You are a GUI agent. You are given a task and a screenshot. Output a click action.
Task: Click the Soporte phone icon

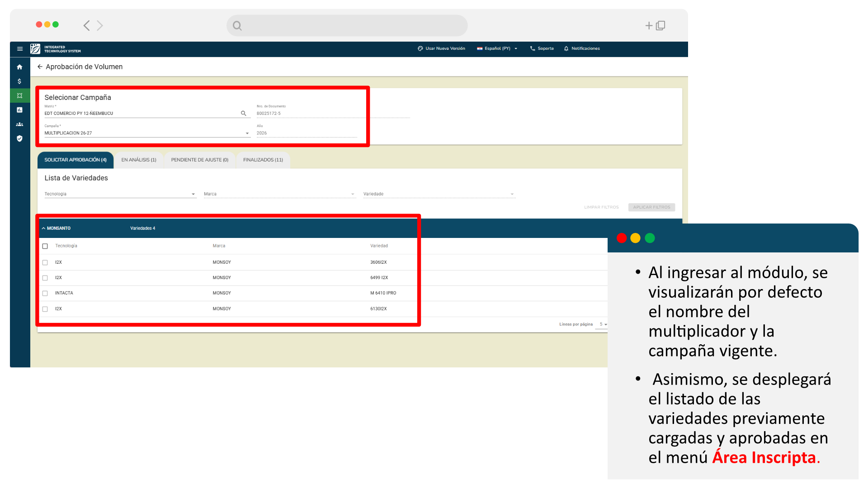pyautogui.click(x=533, y=48)
